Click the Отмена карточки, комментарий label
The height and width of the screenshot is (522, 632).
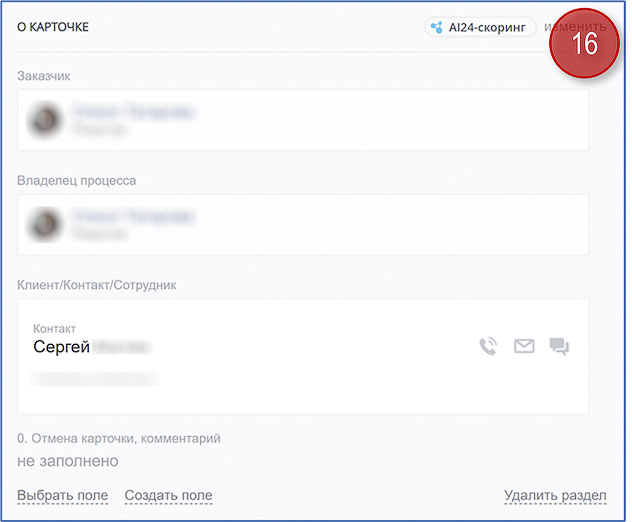click(x=126, y=438)
